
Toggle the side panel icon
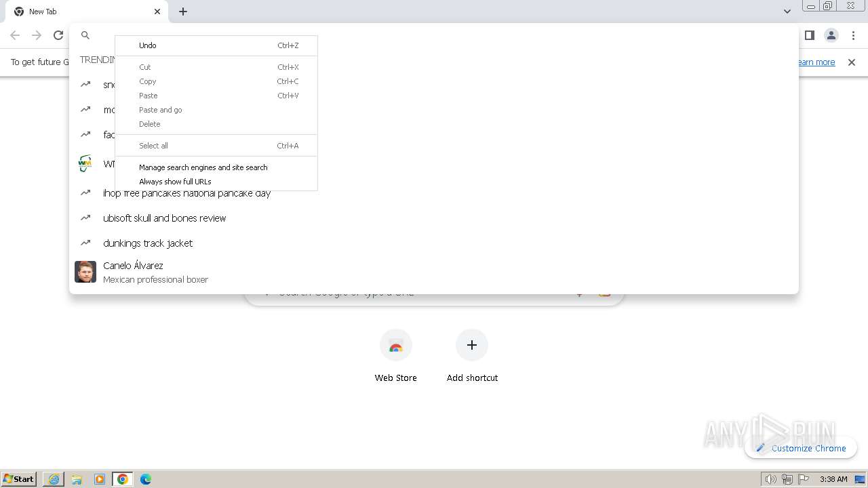coord(809,35)
